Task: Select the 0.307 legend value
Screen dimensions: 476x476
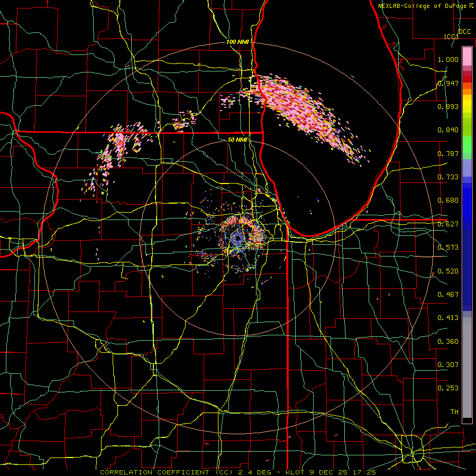Action: coord(448,365)
